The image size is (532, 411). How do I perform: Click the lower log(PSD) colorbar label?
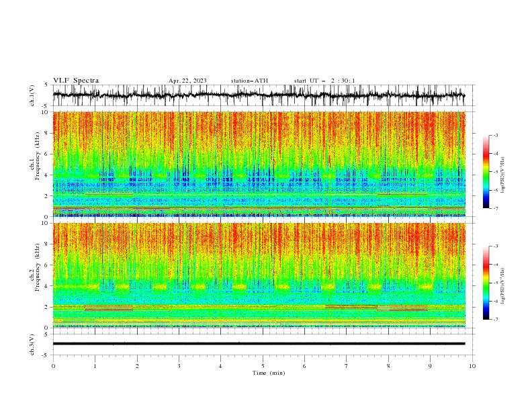pyautogui.click(x=502, y=286)
